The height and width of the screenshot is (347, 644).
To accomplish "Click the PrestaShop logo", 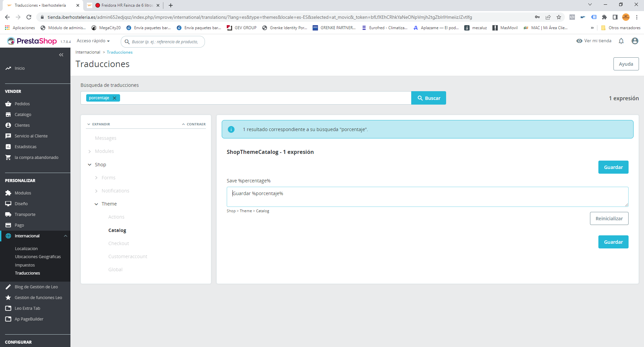I will [32, 41].
